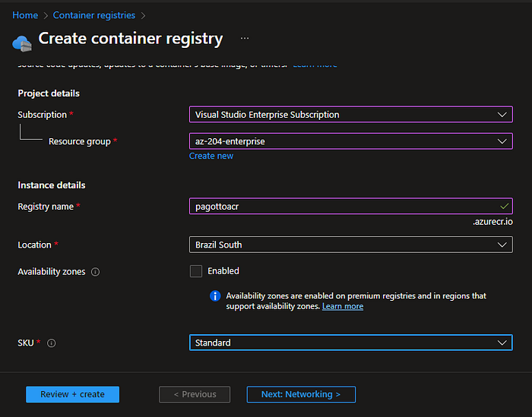Image resolution: width=532 pixels, height=417 pixels.
Task: Click the Previous button
Action: 195,394
